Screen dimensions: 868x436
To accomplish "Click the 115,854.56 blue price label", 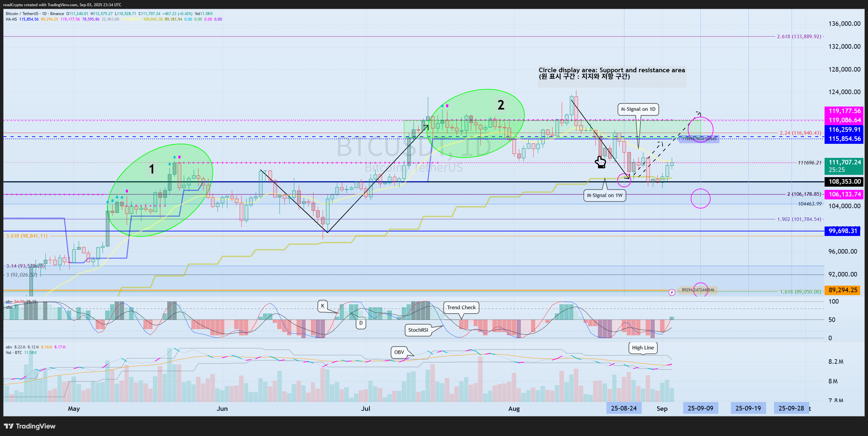I will 844,139.
